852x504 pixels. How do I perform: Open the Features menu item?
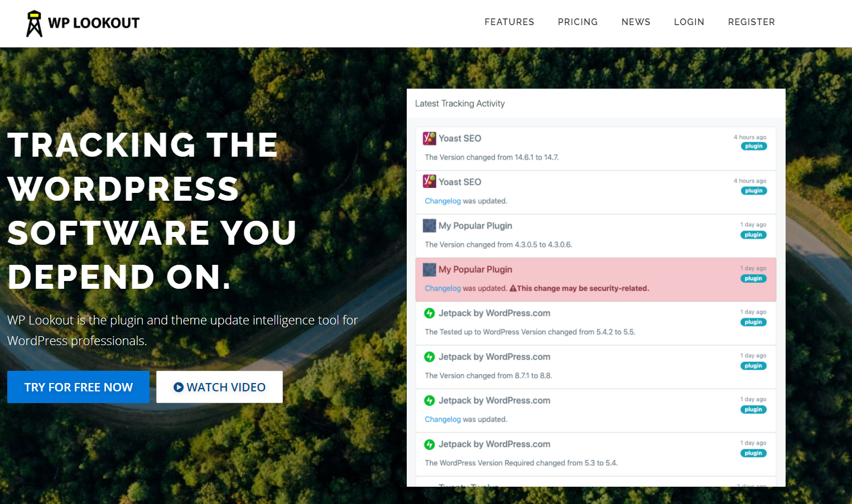pos(509,22)
